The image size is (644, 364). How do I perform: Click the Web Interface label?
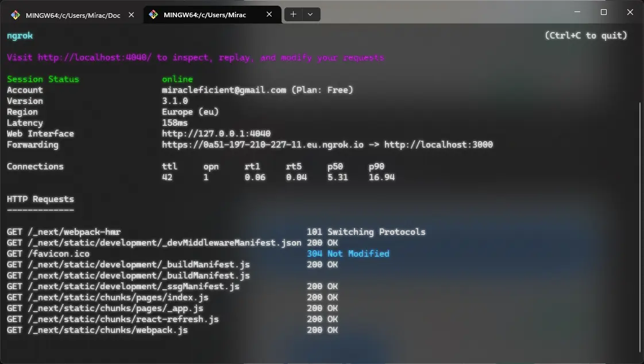(40, 134)
